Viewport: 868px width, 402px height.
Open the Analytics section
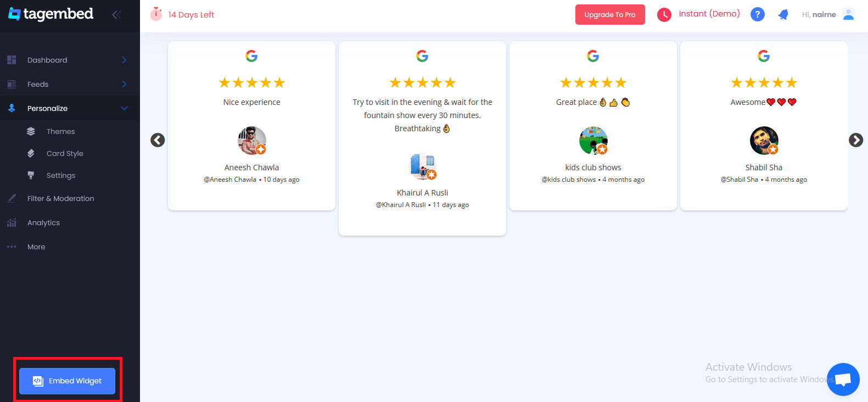(x=43, y=222)
